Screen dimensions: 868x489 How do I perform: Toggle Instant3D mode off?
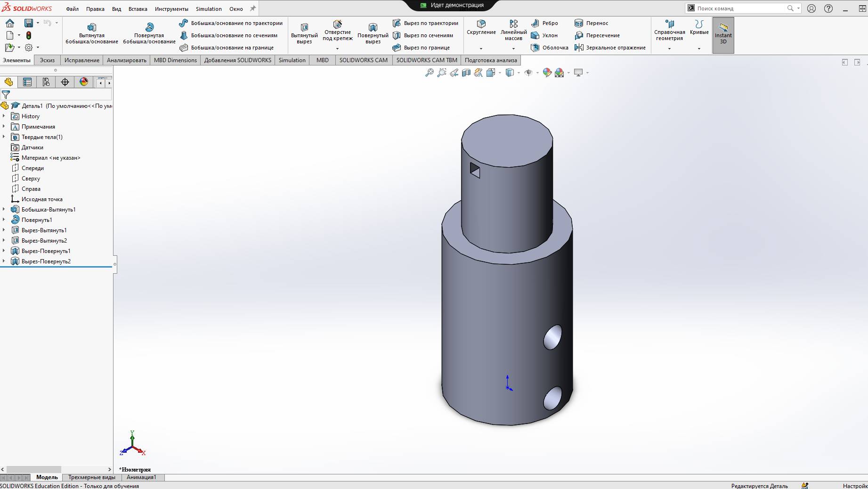pyautogui.click(x=723, y=35)
